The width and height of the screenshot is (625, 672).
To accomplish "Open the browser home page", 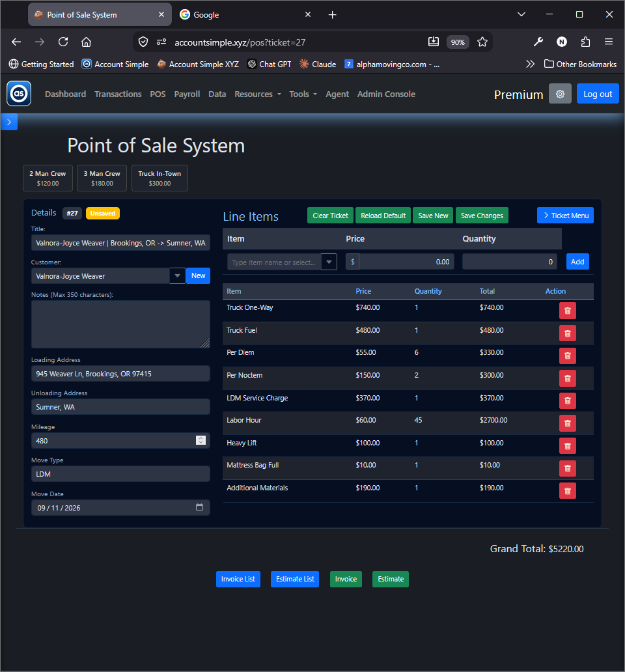I will [86, 42].
